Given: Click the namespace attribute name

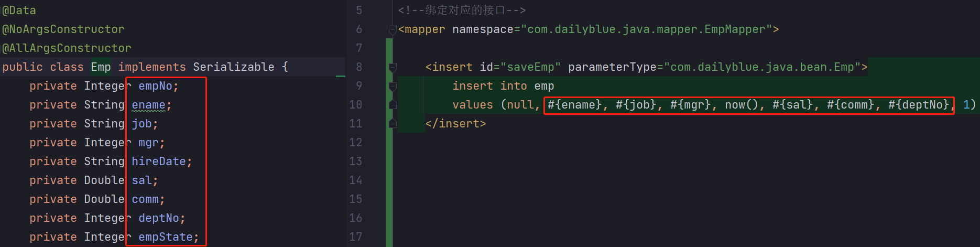Looking at the screenshot, I should 483,29.
